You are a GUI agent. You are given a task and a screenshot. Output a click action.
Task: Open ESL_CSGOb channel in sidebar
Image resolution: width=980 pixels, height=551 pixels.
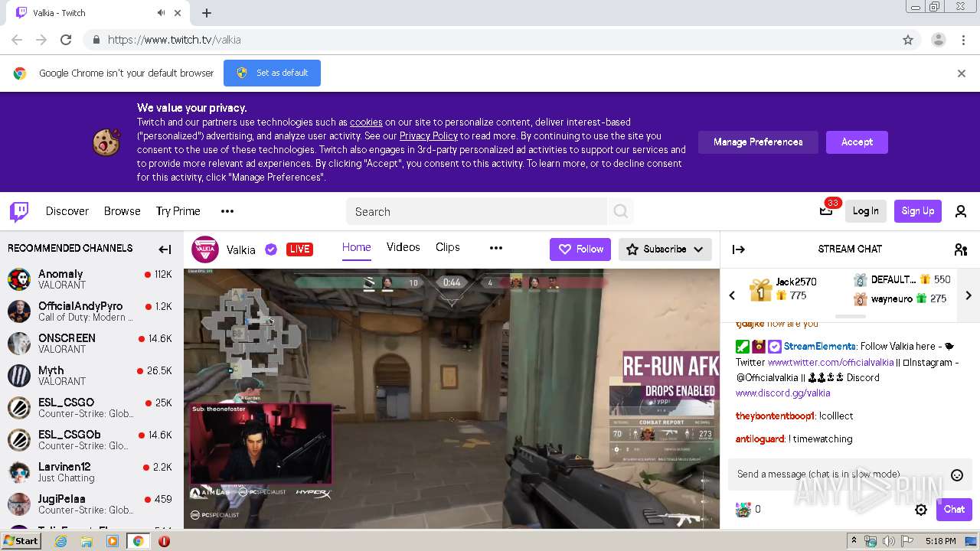[x=92, y=440]
